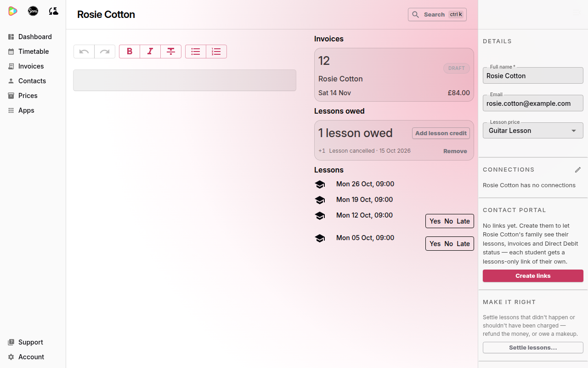Undo the last note edit

point(84,52)
